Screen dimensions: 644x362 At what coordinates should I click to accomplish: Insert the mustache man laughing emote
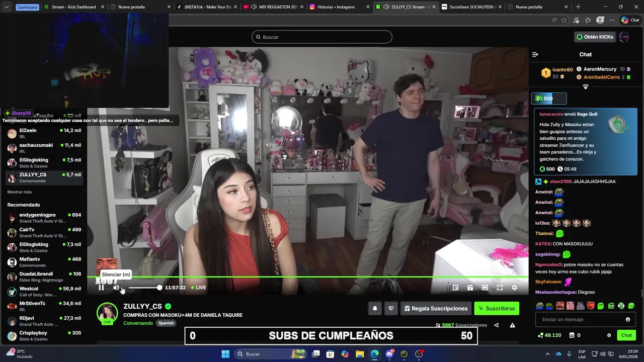pos(560,306)
